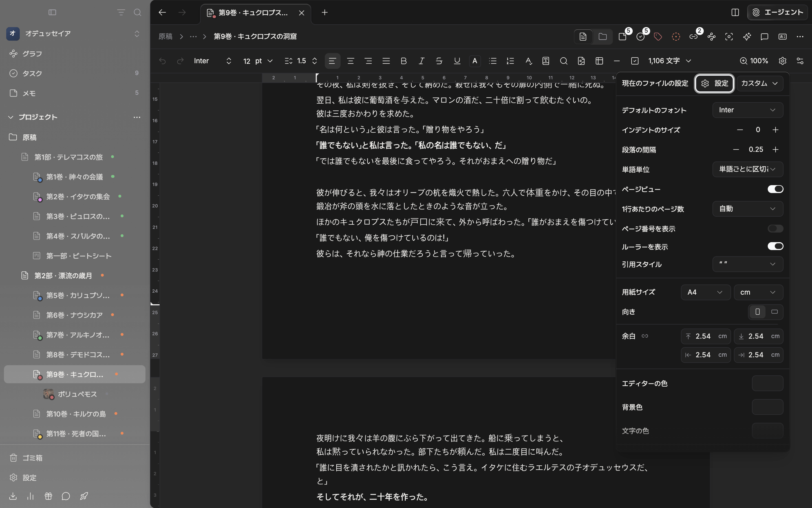Open focus mode scan icon
812x508 pixels.
729,36
